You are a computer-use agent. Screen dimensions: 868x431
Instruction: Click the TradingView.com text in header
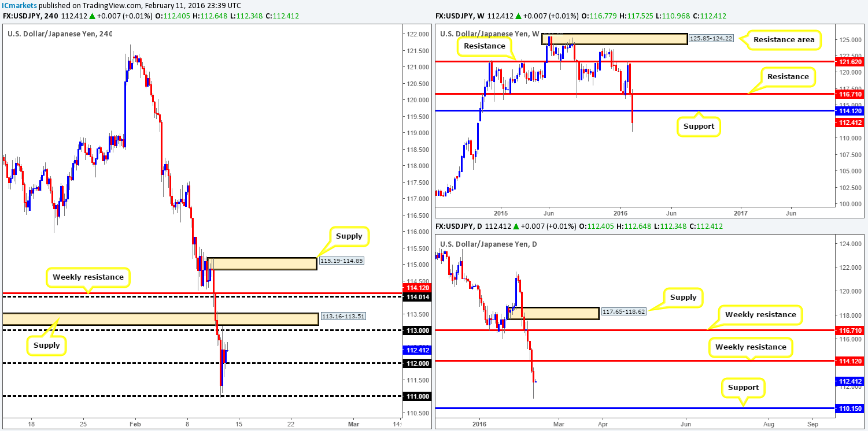click(x=112, y=5)
